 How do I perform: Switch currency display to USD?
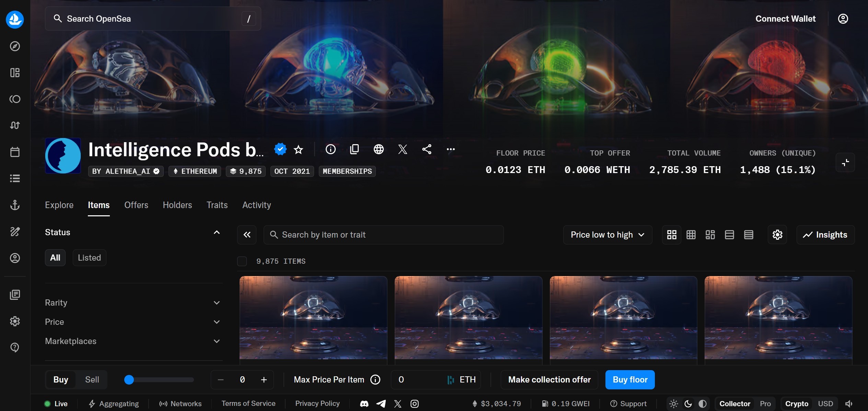pos(825,403)
